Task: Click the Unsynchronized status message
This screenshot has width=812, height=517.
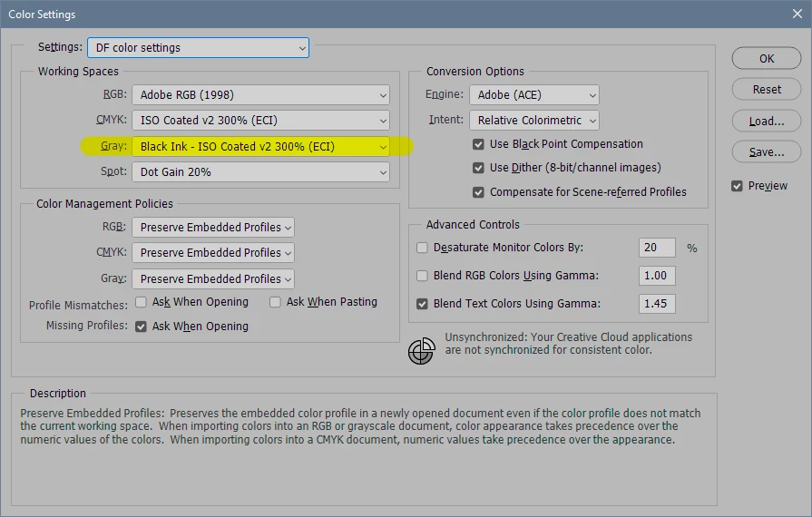Action: click(x=568, y=344)
